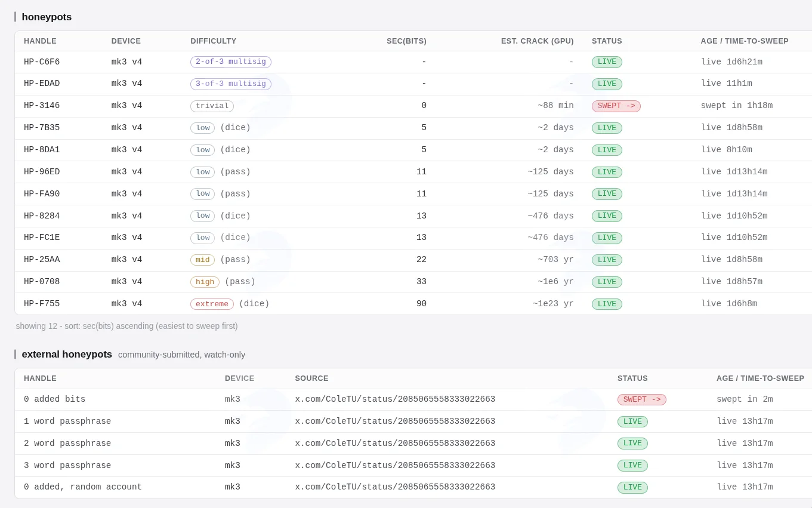Click SOURCE column header in external table
Image resolution: width=812 pixels, height=508 pixels.
point(311,378)
